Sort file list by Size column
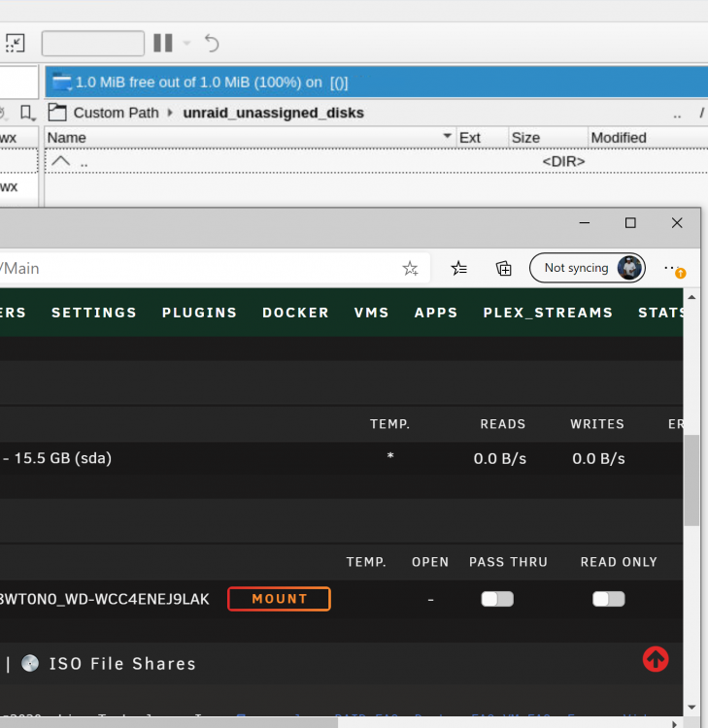Screen dimensions: 708x728 (x=548, y=138)
